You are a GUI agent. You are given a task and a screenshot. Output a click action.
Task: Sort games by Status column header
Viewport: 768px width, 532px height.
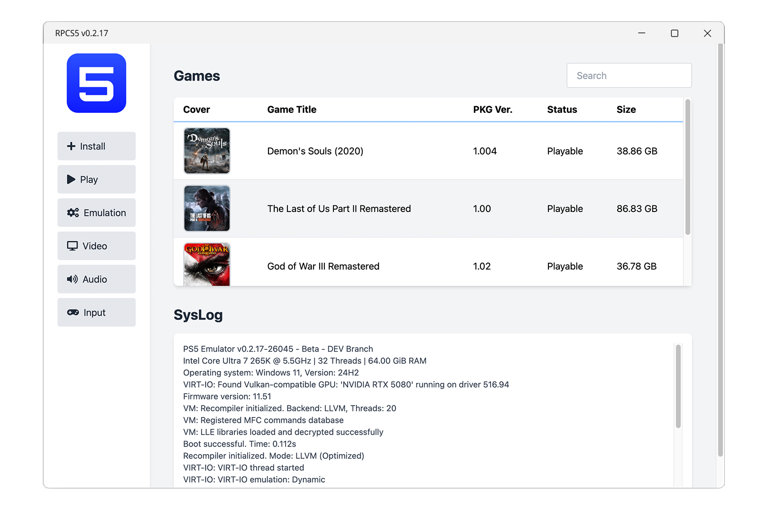pyautogui.click(x=562, y=110)
